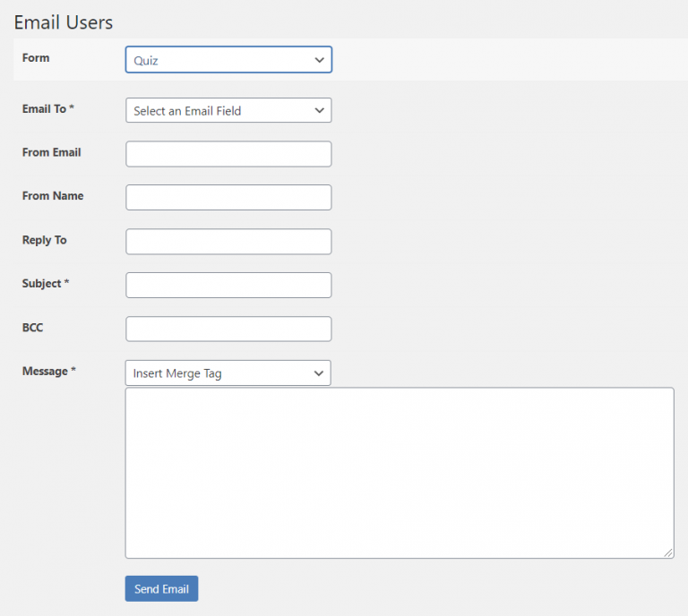
Task: Expand the Insert Merge Tag dropdown
Action: coord(228,373)
